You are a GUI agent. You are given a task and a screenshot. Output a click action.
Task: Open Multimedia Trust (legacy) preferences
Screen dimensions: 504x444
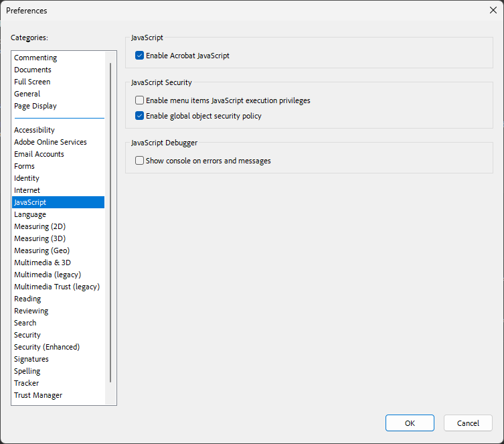[57, 287]
